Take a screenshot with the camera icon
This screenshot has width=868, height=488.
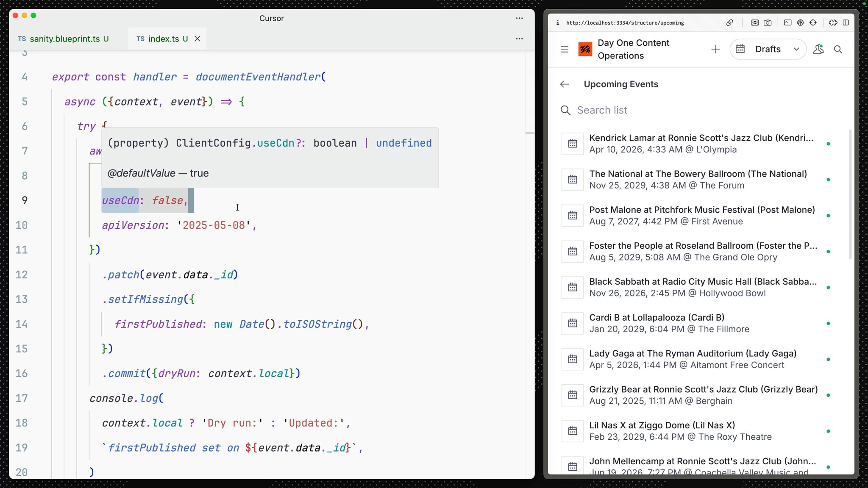[768, 23]
